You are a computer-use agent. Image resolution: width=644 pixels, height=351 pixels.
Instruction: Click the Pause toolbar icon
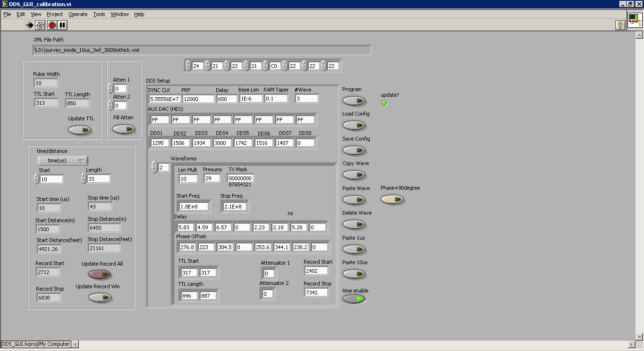(x=62, y=25)
